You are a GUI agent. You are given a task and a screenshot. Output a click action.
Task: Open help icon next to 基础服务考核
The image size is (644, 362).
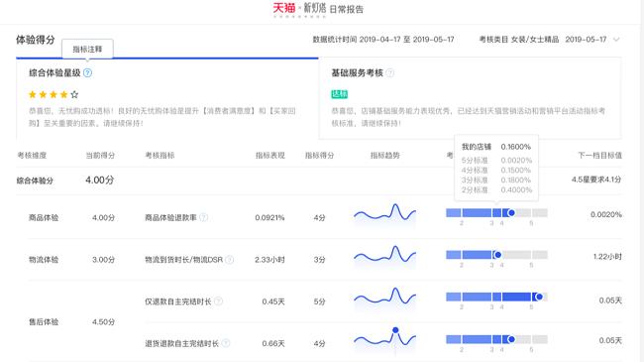[x=389, y=73]
